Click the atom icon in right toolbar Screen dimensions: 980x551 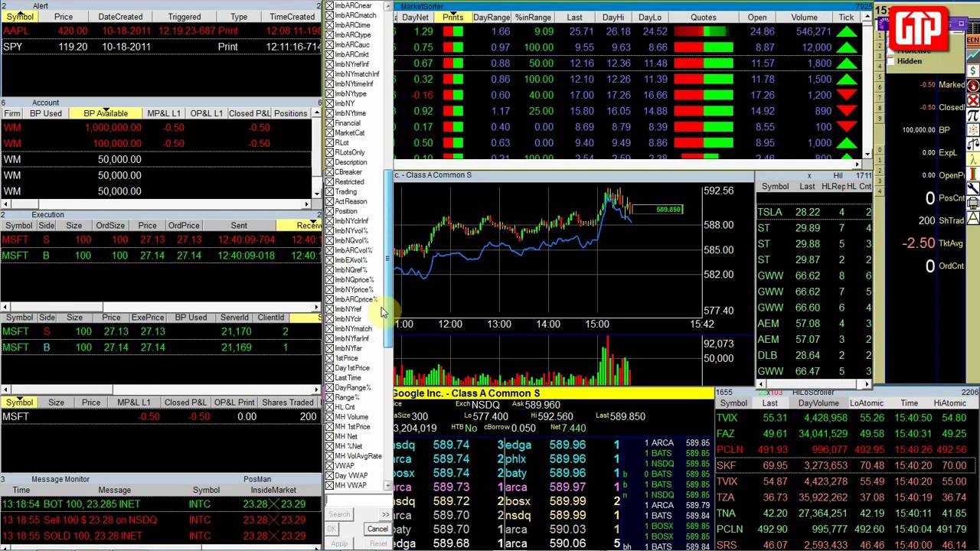pyautogui.click(x=973, y=130)
